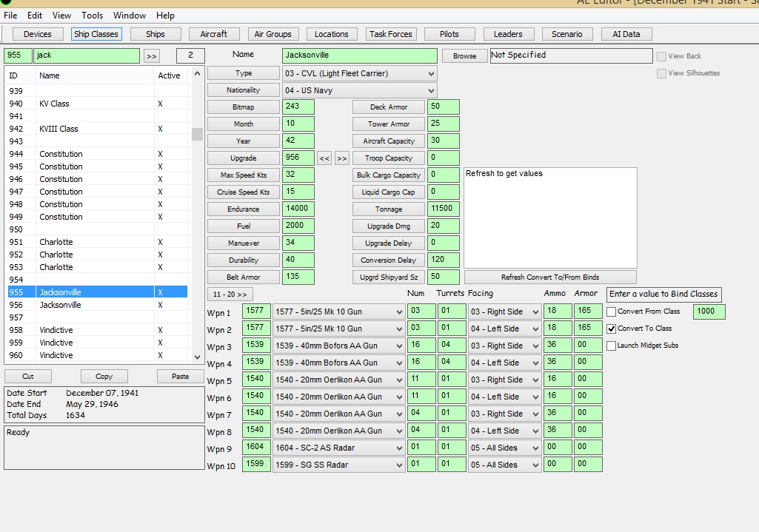Open the Window menu
The width and height of the screenshot is (759, 532).
130,16
